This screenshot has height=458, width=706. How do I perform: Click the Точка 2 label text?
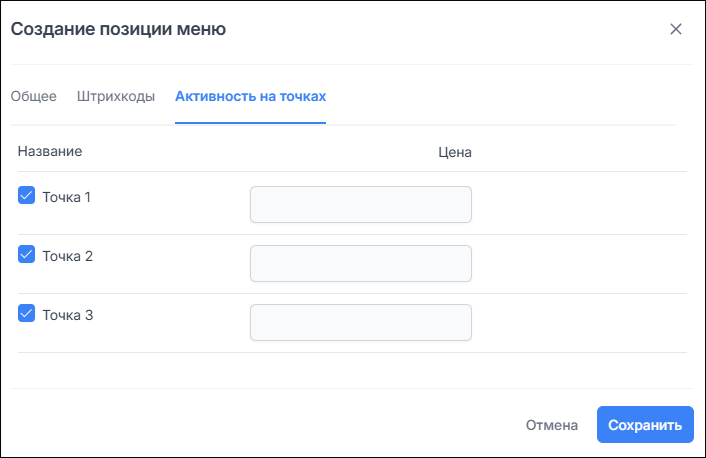[x=67, y=256]
